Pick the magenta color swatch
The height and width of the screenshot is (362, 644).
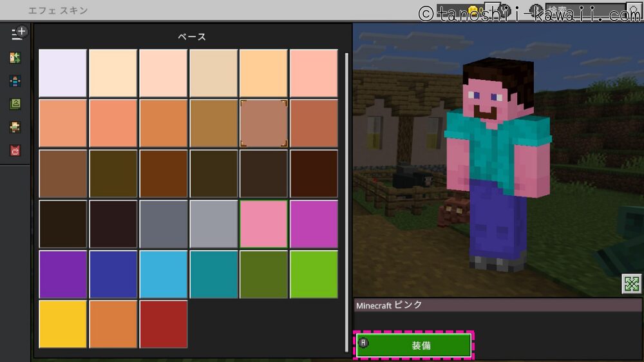point(314,224)
